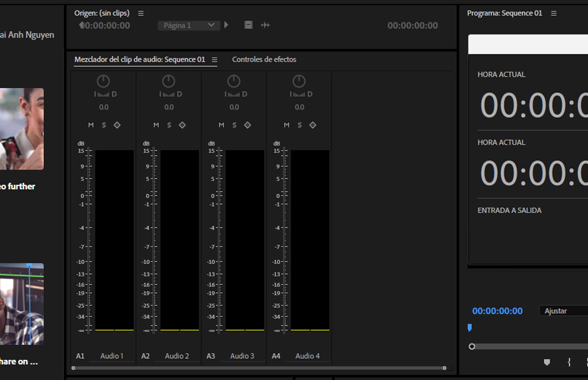Open the Mezclador del clip de audio panel menu
Screen dimensions: 588x380
point(215,60)
